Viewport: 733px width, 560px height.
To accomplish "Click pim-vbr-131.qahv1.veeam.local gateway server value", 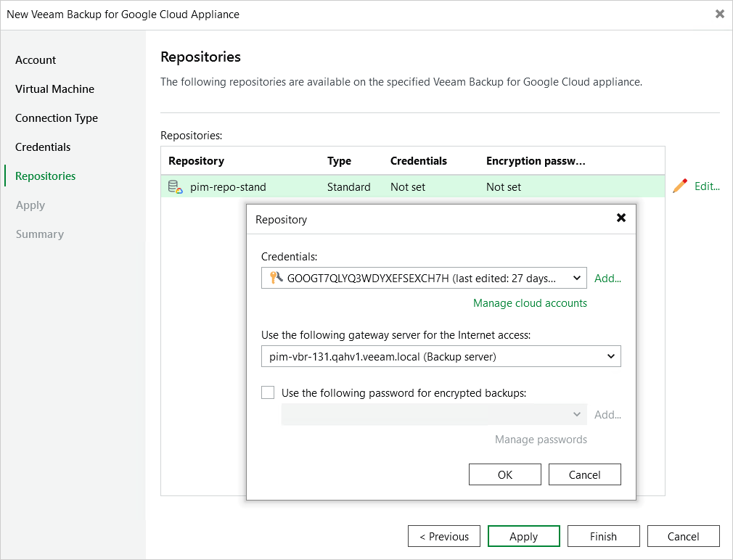I will click(382, 357).
